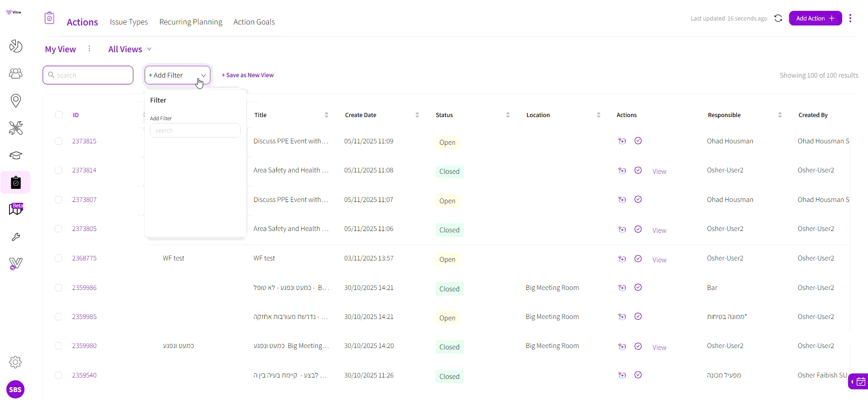Check the box for row 2368775
The height and width of the screenshot is (412, 868).
coord(59,258)
